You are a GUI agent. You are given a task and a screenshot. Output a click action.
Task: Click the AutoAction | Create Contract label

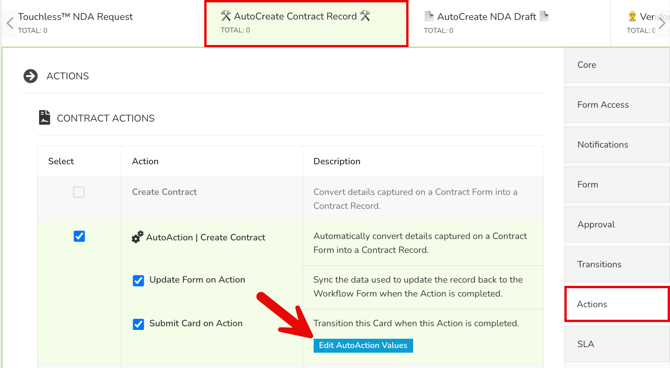pyautogui.click(x=206, y=237)
